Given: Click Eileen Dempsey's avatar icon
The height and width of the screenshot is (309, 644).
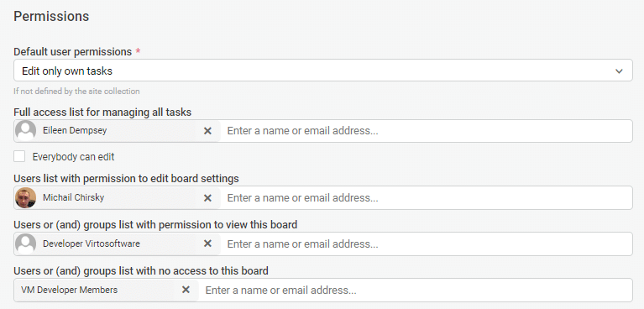Looking at the screenshot, I should 25,131.
